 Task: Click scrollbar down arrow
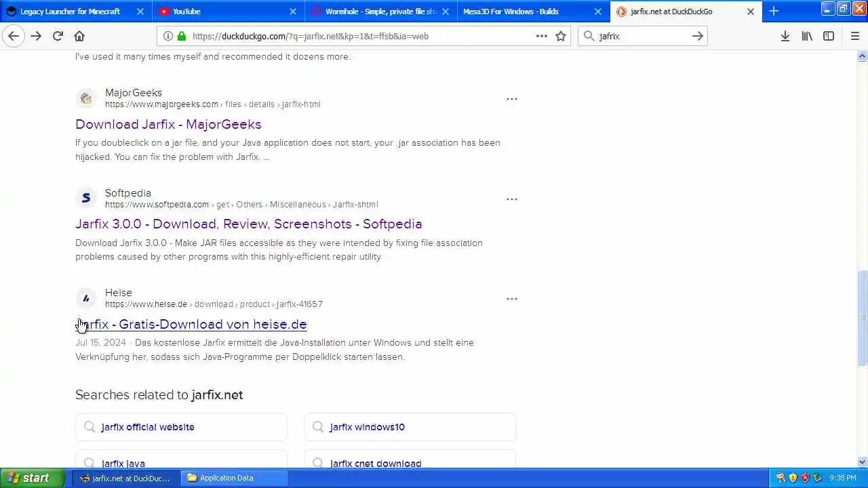862,462
